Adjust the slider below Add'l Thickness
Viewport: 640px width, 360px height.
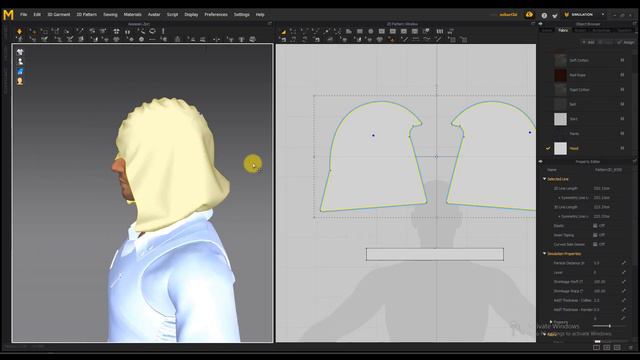(x=609, y=326)
